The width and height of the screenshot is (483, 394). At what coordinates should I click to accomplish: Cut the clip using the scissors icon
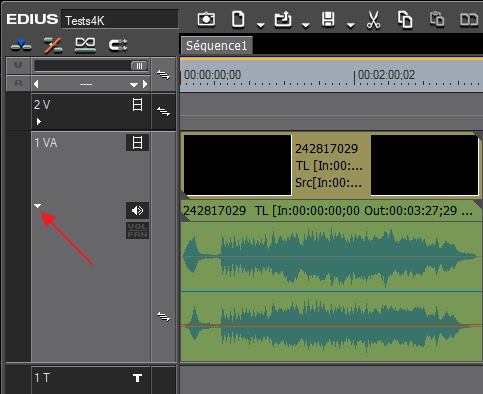(x=373, y=20)
